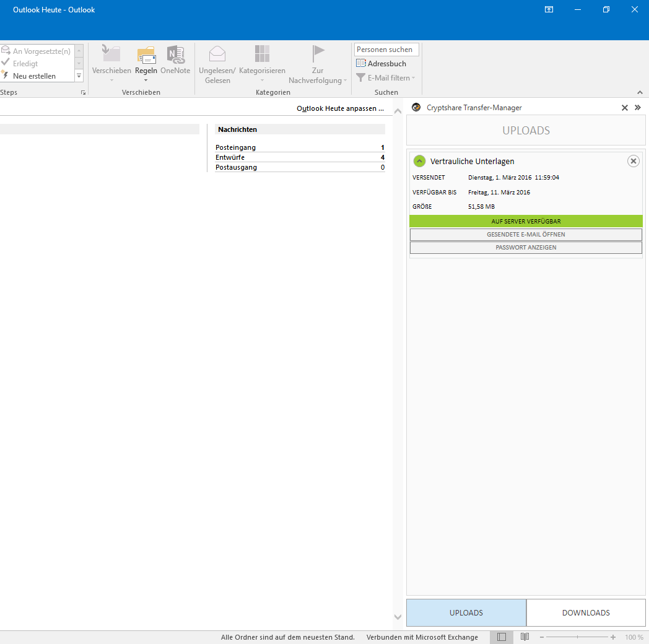Click the Verschieben move-to-folder icon
This screenshot has width=649, height=644.
(111, 54)
